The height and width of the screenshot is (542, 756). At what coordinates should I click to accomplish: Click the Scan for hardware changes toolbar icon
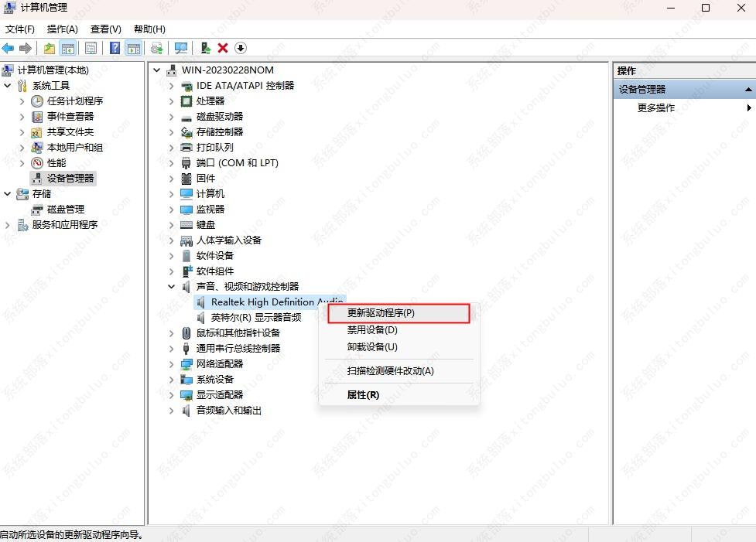click(x=180, y=48)
